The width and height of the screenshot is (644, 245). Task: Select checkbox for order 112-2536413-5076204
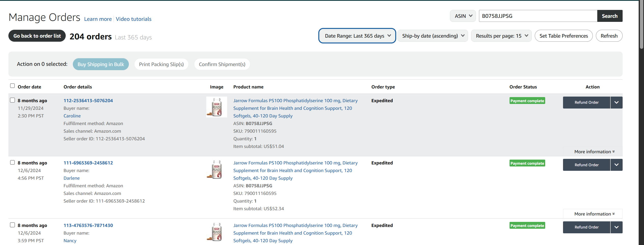[12, 100]
